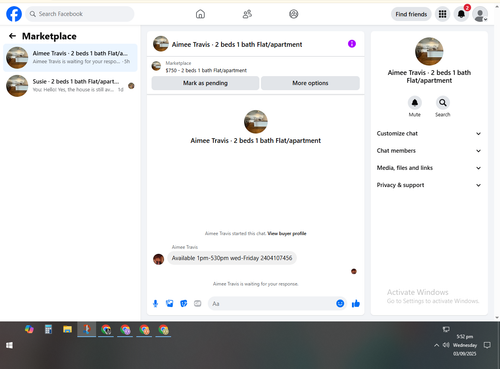Image resolution: width=500 pixels, height=369 pixels.
Task: Expand Media, files and links section
Action: (429, 168)
